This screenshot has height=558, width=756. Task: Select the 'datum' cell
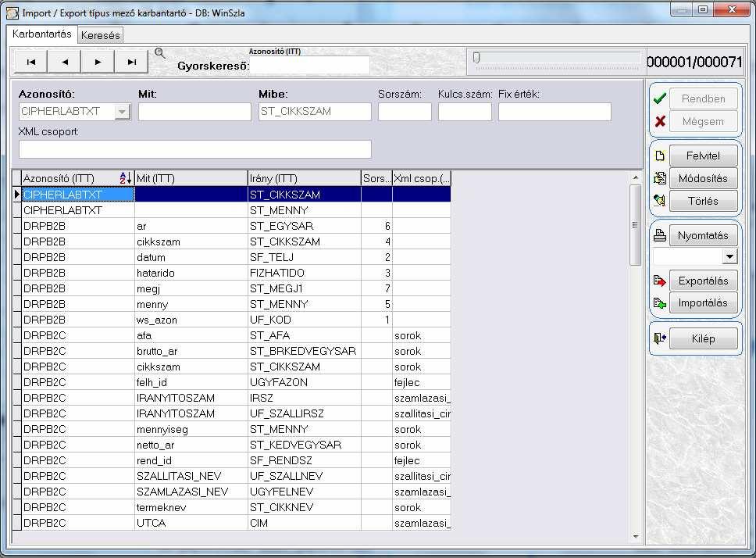[191, 258]
